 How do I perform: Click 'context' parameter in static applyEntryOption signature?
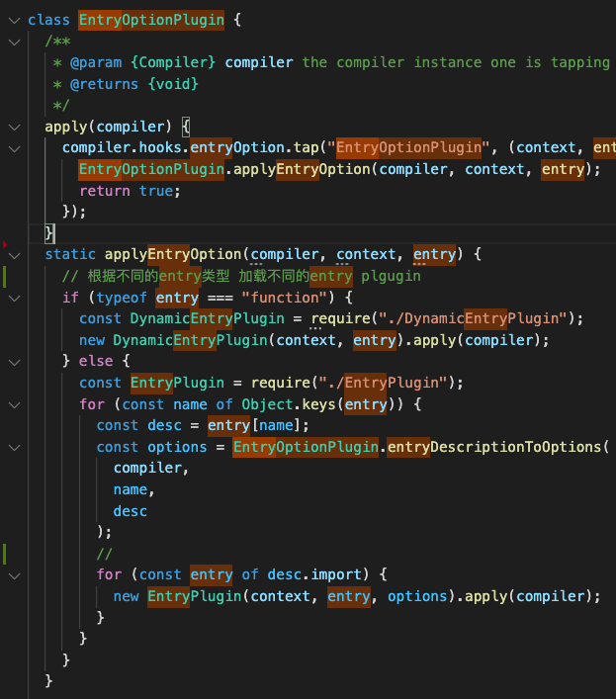tap(366, 254)
